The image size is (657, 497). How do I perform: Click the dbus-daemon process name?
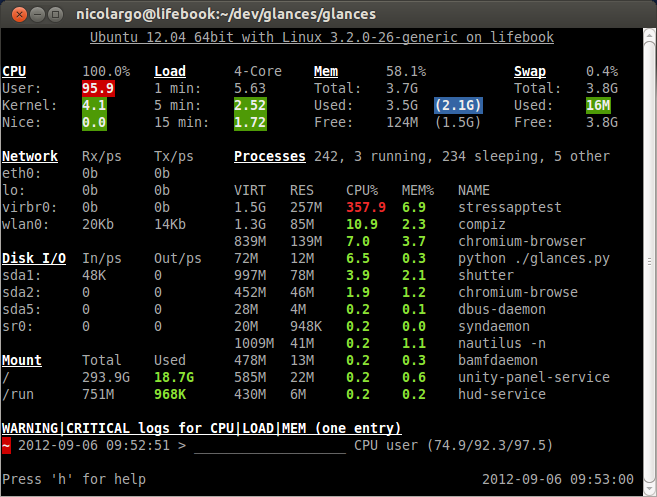[x=502, y=309]
